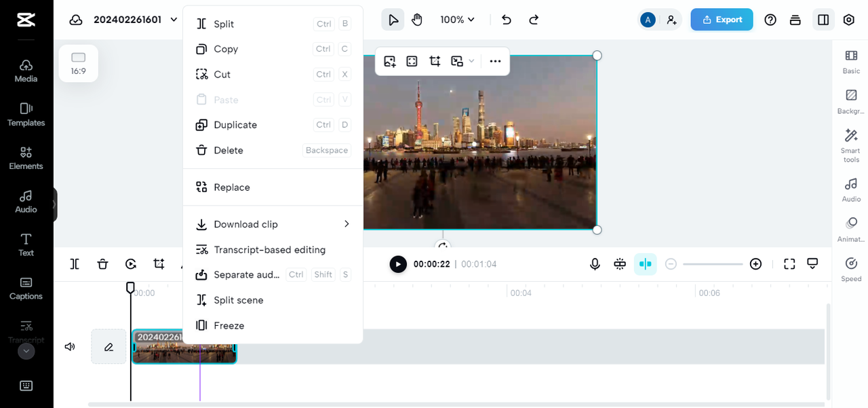Open the 100% zoom level dropdown
The image size is (868, 408).
(x=458, y=20)
